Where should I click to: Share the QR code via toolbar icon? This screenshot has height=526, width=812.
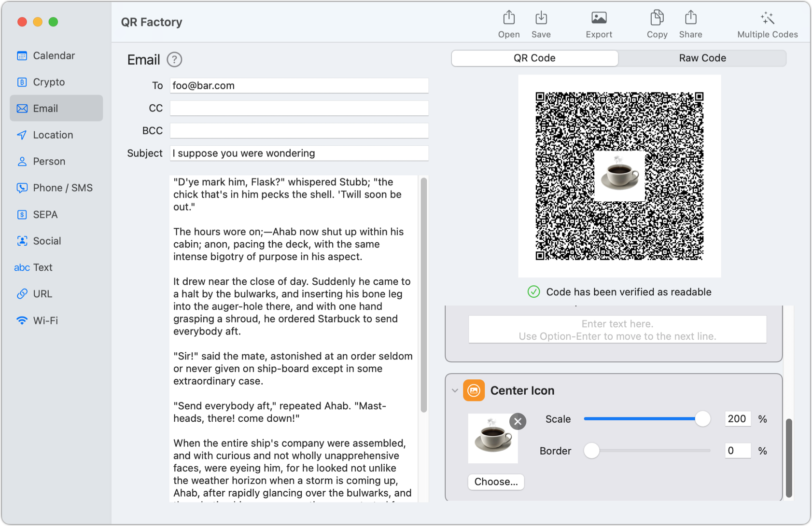click(x=690, y=23)
